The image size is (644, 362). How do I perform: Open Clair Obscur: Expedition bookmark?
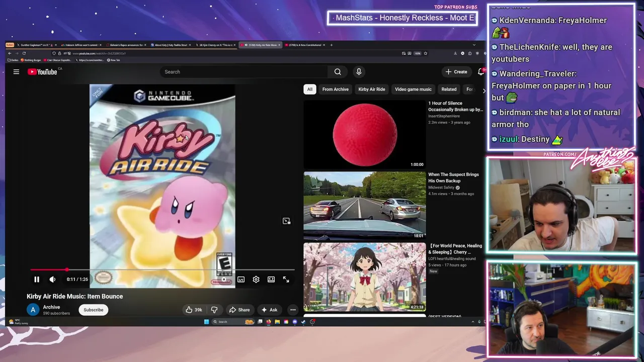pyautogui.click(x=57, y=60)
